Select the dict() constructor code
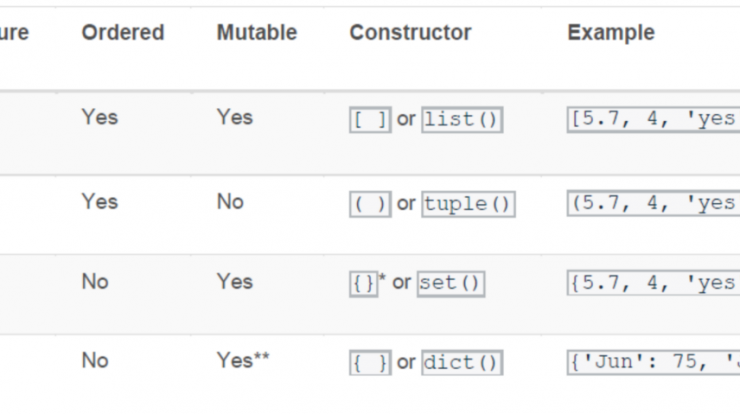The image size is (740, 414). click(462, 363)
